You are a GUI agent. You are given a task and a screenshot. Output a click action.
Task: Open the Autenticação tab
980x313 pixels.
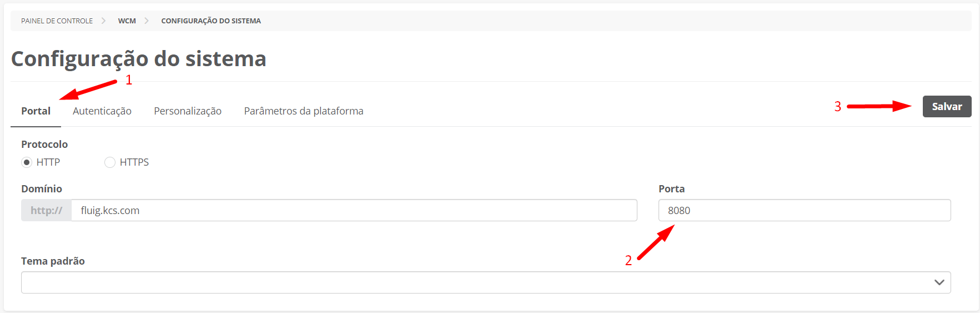coord(102,111)
